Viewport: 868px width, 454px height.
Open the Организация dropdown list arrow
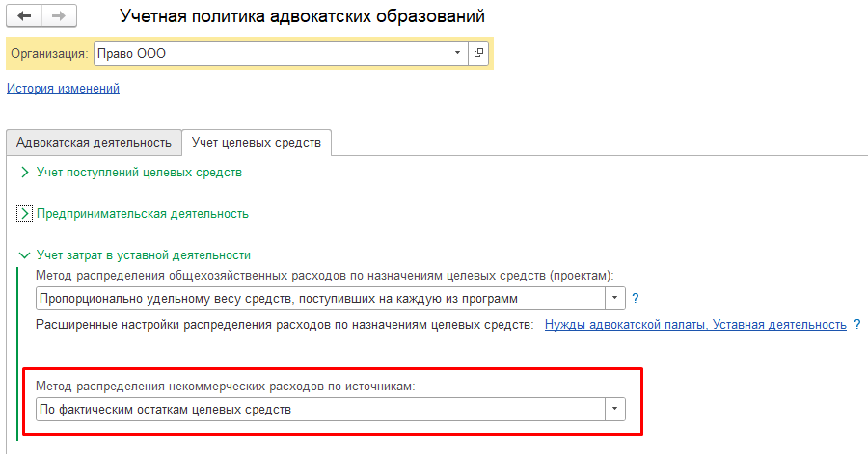coord(457,54)
